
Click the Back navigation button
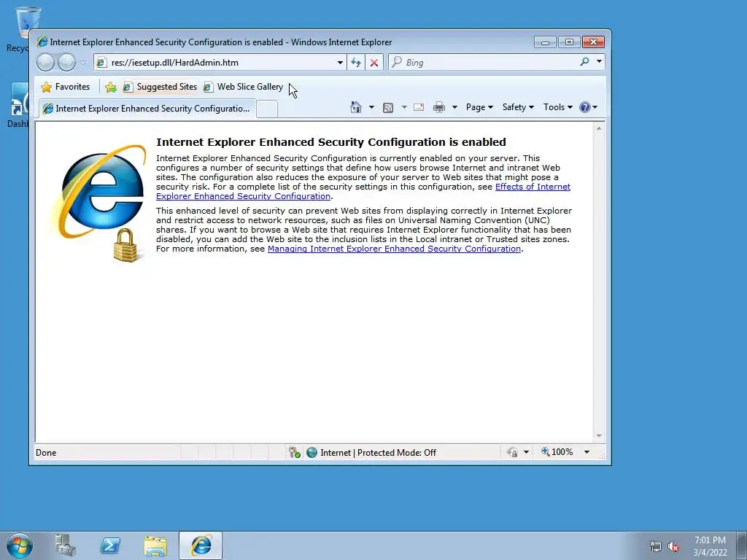(x=45, y=63)
